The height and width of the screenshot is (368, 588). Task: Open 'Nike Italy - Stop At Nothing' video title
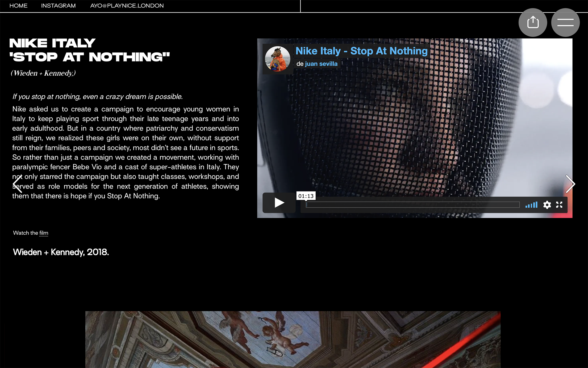click(x=361, y=51)
